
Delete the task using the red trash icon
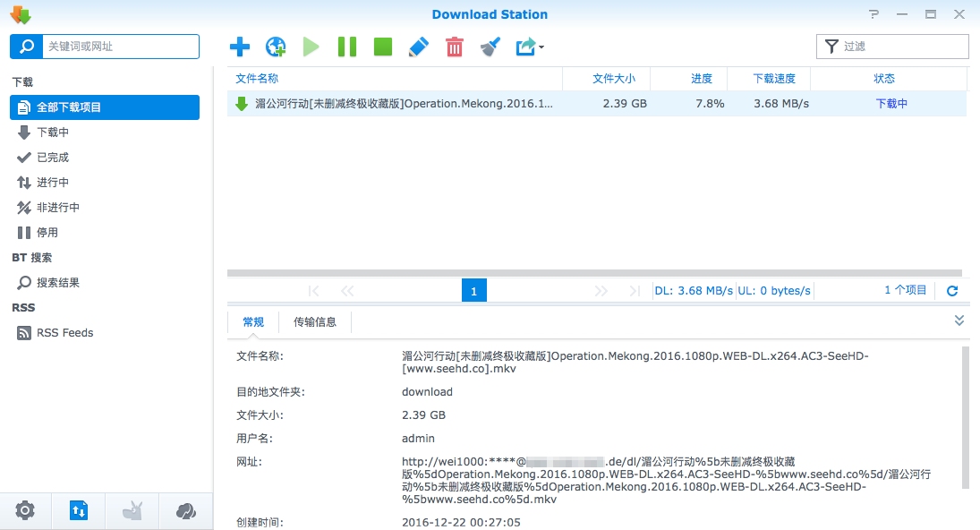(x=455, y=47)
